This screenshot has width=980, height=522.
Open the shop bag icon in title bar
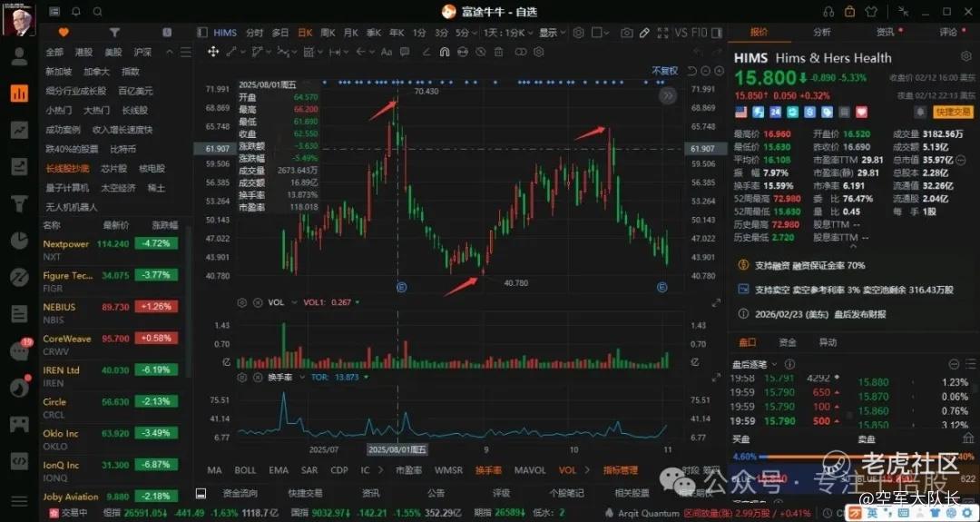point(849,11)
